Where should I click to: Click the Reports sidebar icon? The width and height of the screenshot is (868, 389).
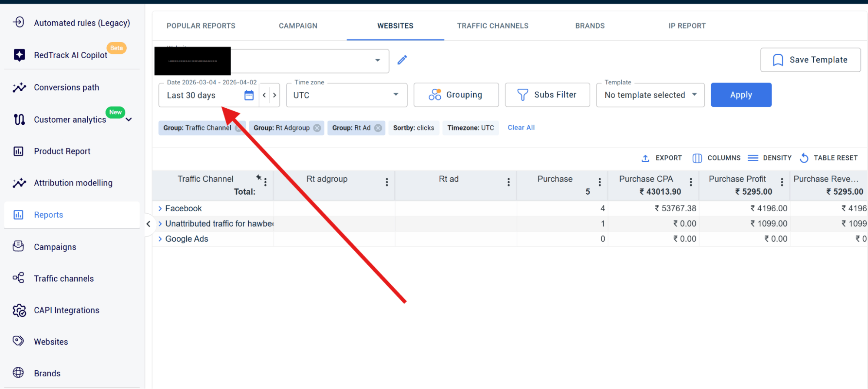(x=18, y=215)
